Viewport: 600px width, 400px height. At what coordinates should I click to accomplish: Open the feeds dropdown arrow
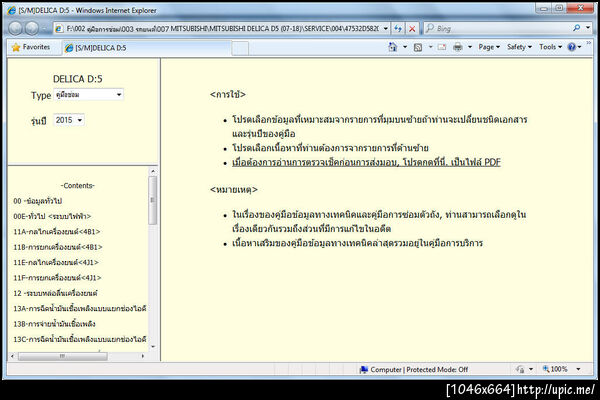[430, 47]
